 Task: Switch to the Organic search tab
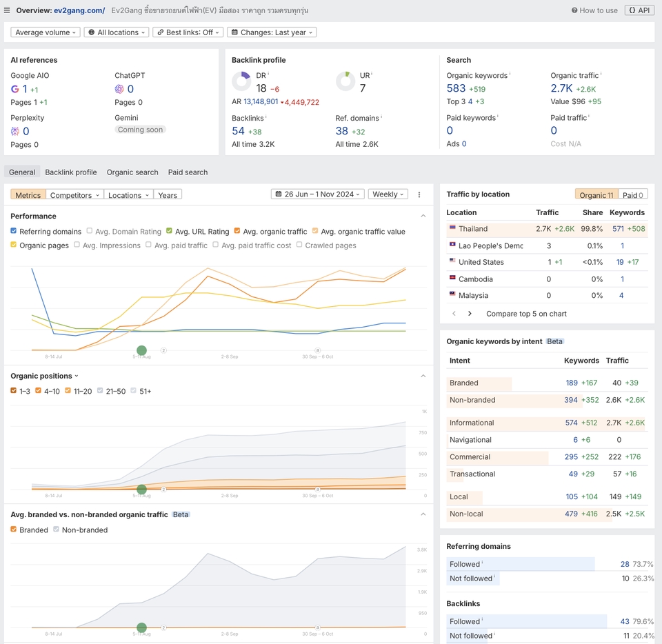tap(132, 172)
